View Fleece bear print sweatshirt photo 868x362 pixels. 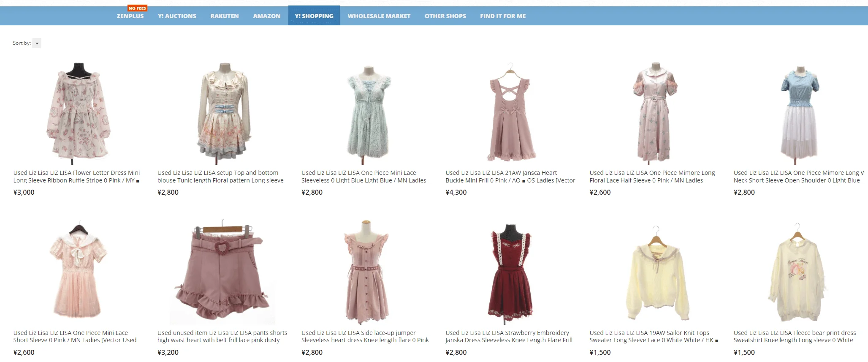click(x=798, y=272)
